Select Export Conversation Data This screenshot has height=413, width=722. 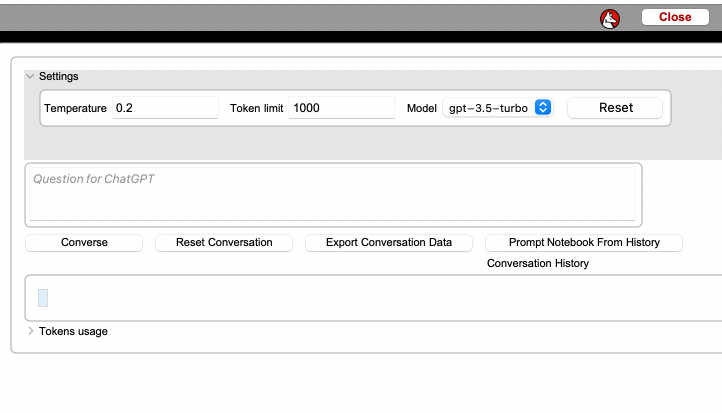389,242
